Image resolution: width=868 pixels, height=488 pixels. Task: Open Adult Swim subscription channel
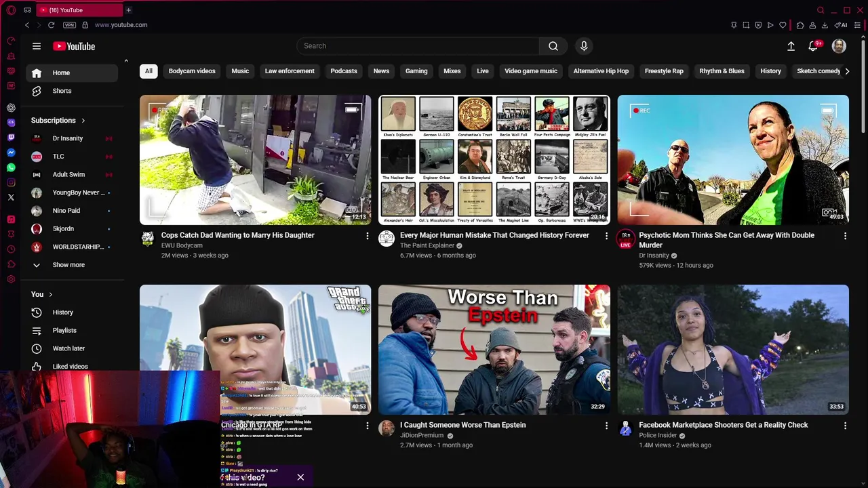72,174
